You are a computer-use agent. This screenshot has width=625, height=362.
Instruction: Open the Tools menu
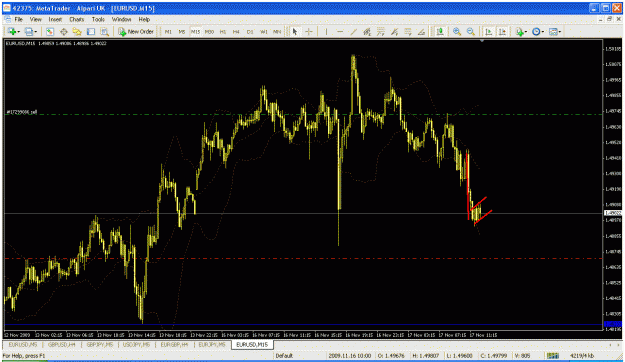pyautogui.click(x=98, y=19)
